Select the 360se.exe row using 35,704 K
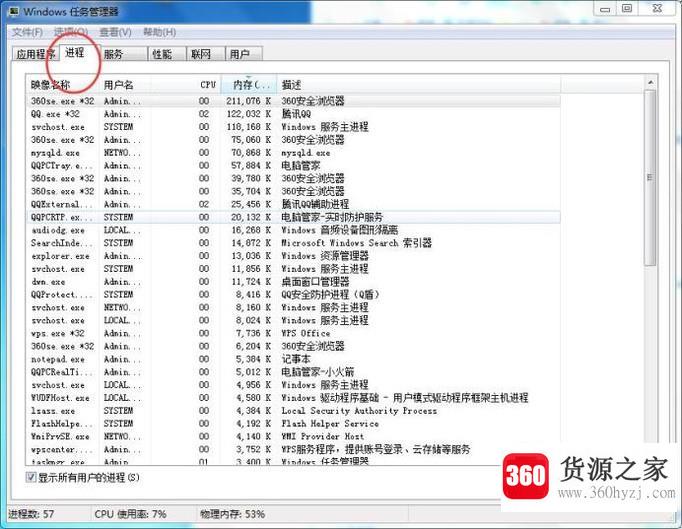 pyautogui.click(x=293, y=191)
